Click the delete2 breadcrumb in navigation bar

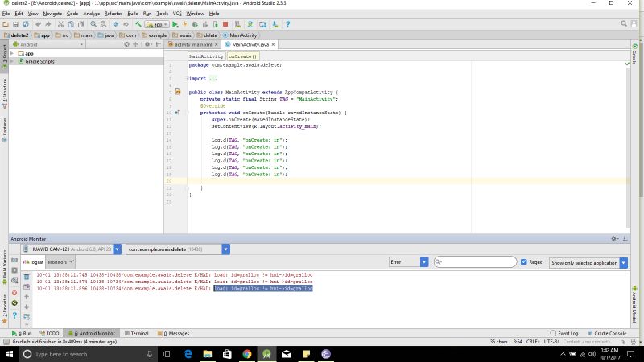(16, 35)
